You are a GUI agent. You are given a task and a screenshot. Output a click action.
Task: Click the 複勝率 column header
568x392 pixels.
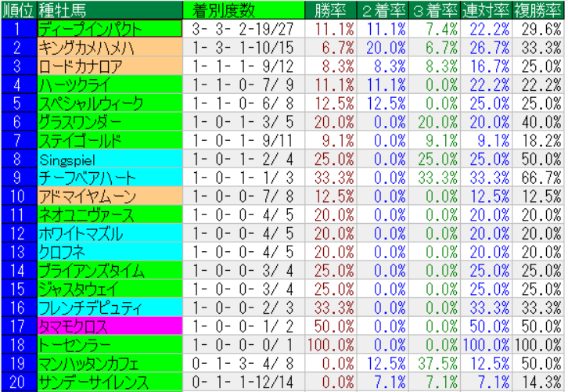pos(538,9)
